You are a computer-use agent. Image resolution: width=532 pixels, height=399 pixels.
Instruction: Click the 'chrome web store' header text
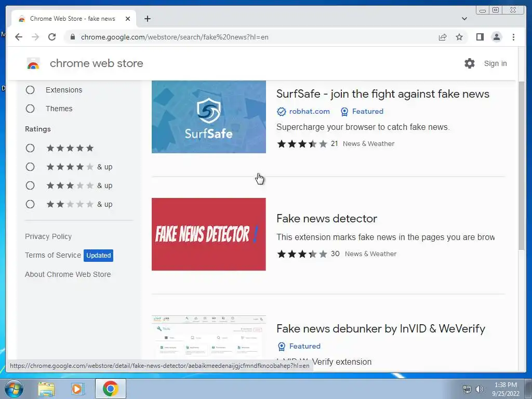pos(96,63)
